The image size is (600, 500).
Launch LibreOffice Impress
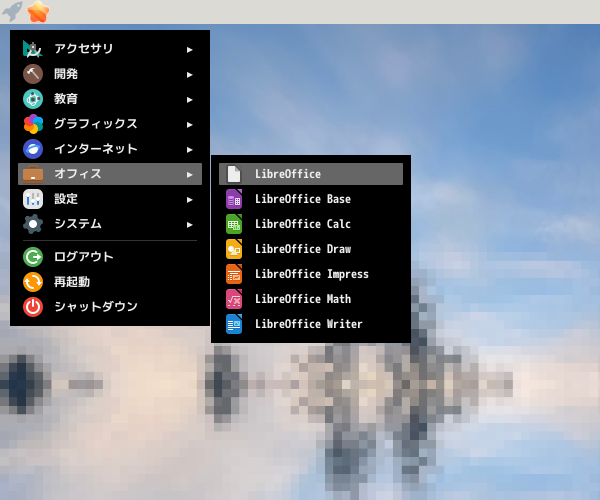click(311, 274)
